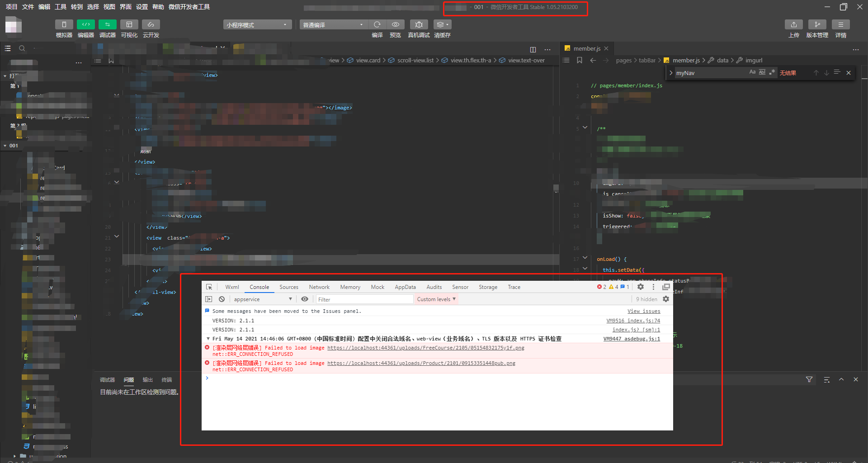Click the myNav find input field

tap(711, 73)
